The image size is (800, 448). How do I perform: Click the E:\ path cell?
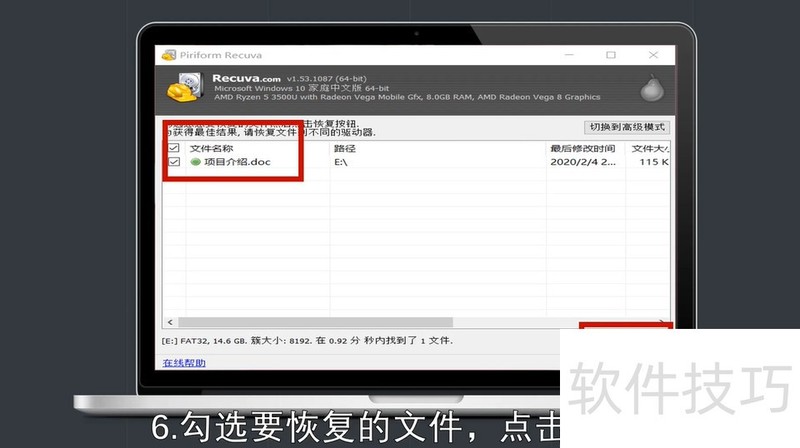[x=341, y=162]
